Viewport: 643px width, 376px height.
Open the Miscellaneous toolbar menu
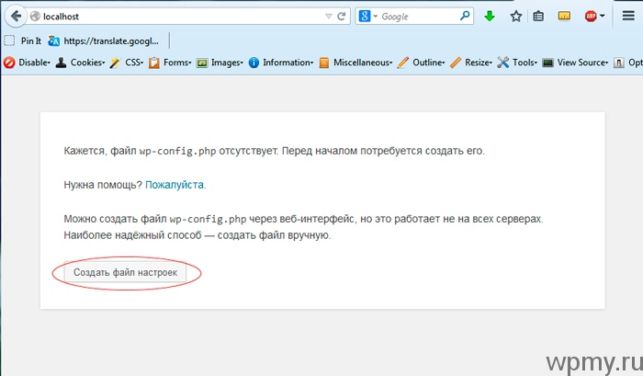356,62
